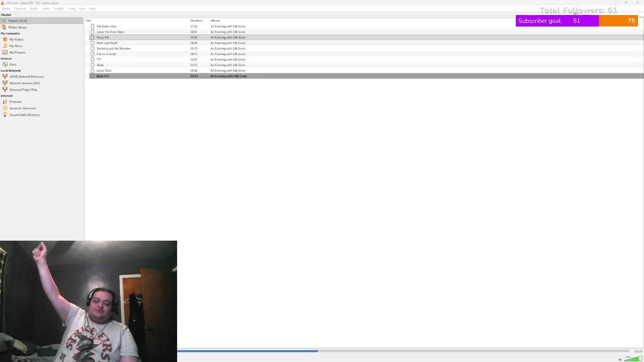Open the Subtitle menu
Image resolution: width=644 pixels, height=362 pixels.
(59, 9)
